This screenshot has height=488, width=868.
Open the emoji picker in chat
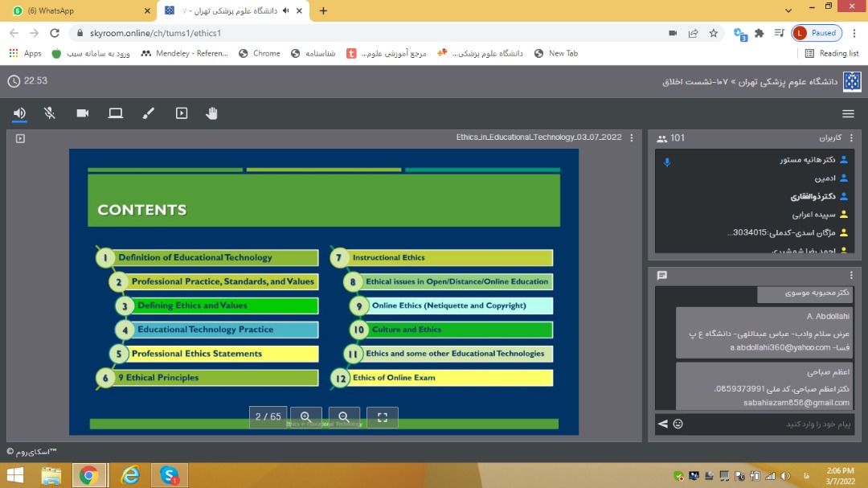[x=678, y=424]
